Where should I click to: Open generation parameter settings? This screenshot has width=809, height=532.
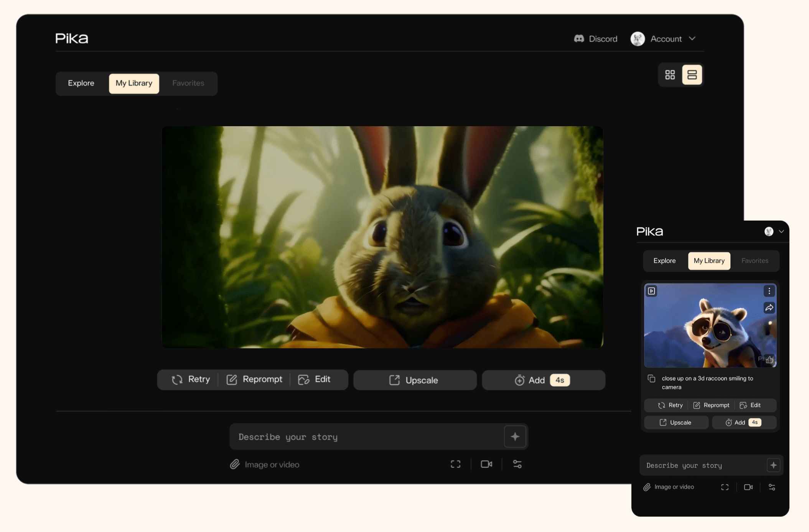(x=517, y=464)
